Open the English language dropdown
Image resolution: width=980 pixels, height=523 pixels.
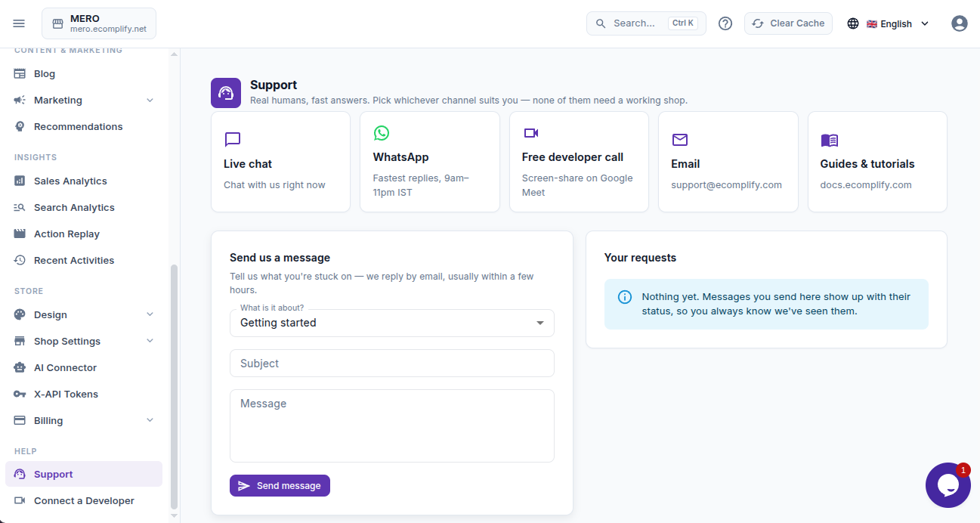pos(889,23)
